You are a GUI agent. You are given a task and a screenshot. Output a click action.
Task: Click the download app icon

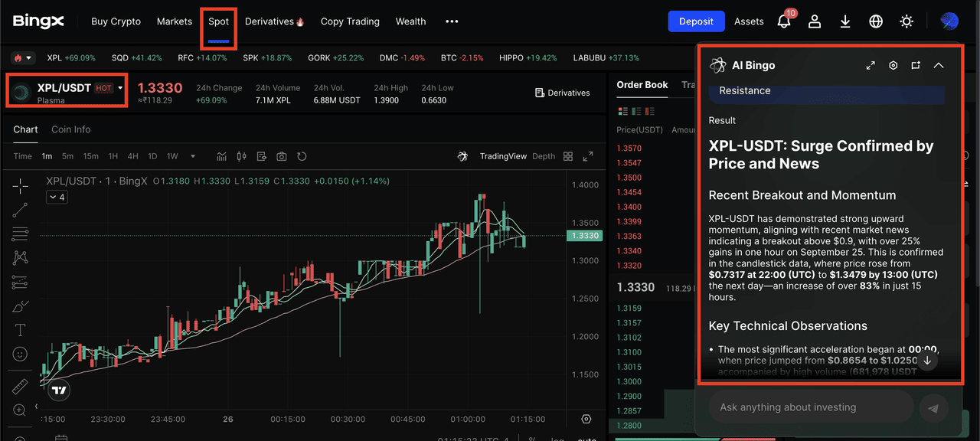(x=845, y=21)
